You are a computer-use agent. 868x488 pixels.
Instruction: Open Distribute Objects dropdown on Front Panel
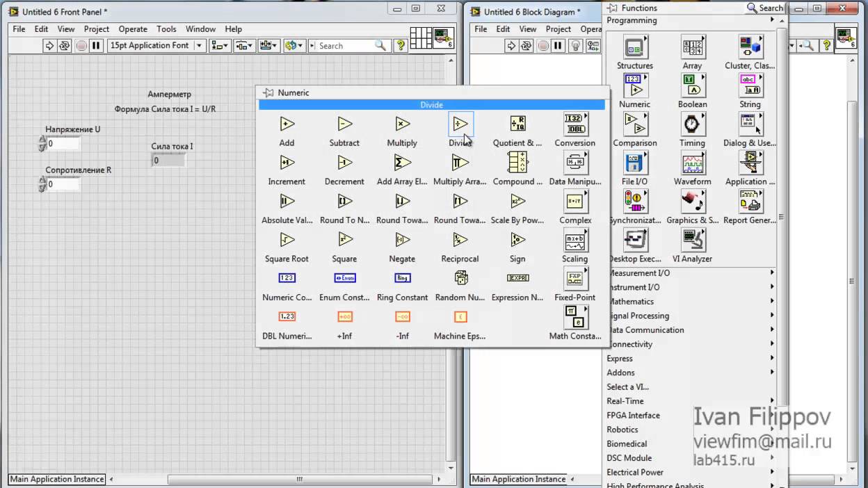244,46
